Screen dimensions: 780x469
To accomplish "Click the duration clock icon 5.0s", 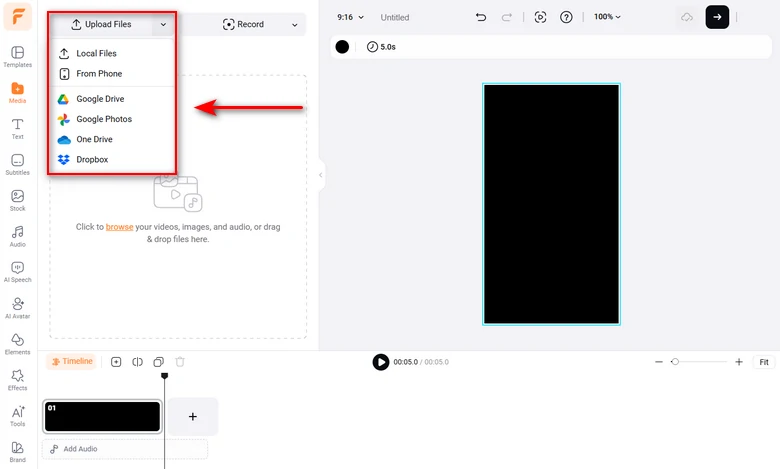I will (x=381, y=47).
